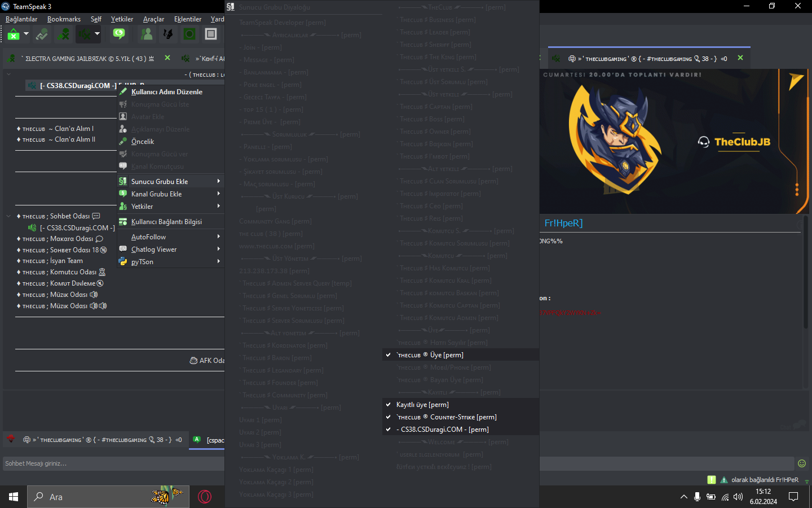The width and height of the screenshot is (812, 508).
Task: Open the dropdown arrow beside the connect icon
Action: [x=26, y=34]
